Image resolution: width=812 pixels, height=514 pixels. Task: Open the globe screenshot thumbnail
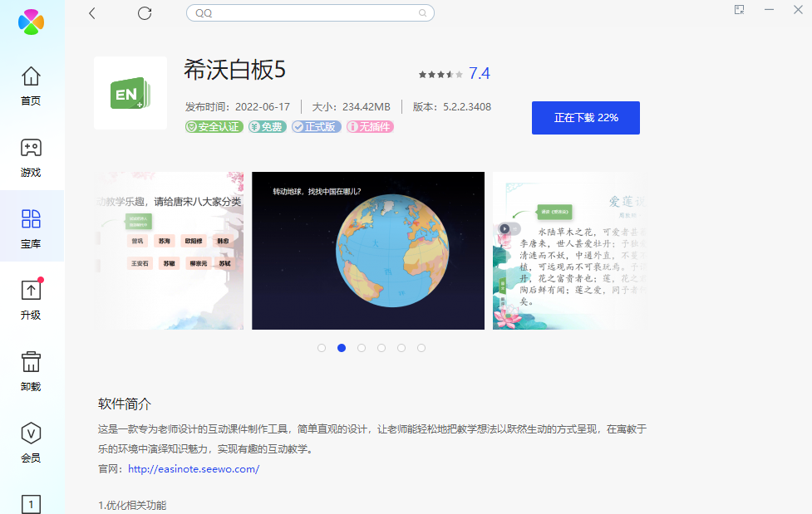pos(368,251)
